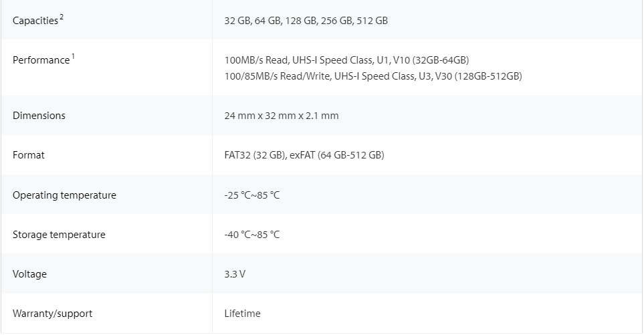Click the Capacities row label

point(35,21)
